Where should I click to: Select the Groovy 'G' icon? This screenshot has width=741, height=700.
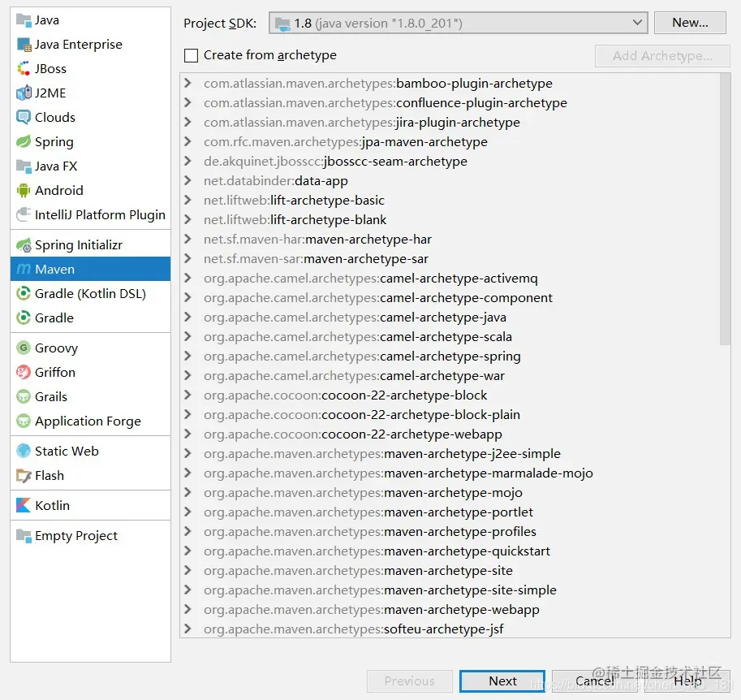click(x=24, y=348)
